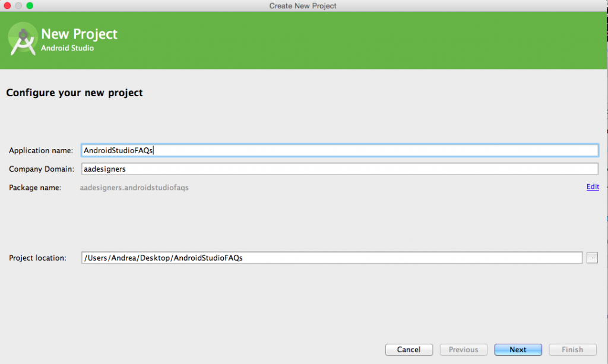Click the 'Android Studio' banner subtitle
This screenshot has height=364, width=608.
point(68,48)
